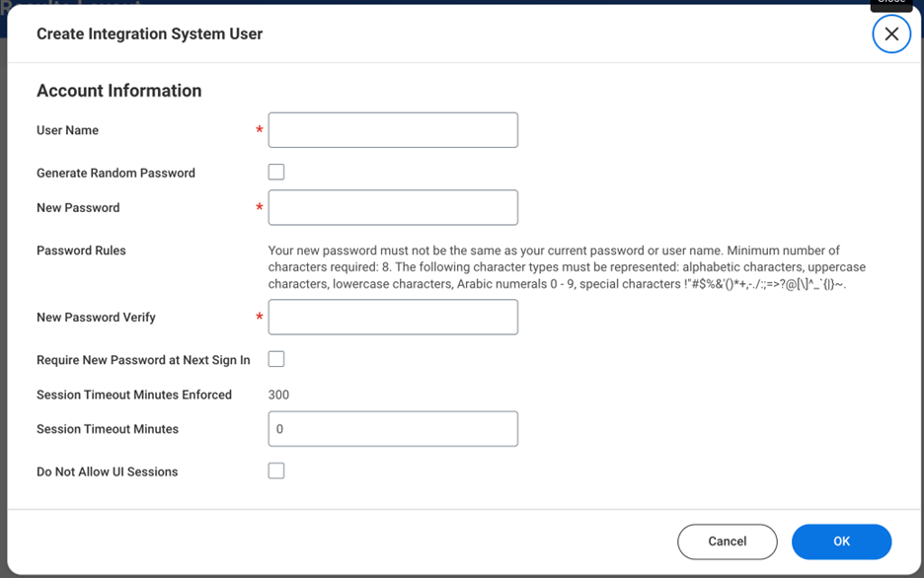This screenshot has width=924, height=578.
Task: Select the Session Timeout Minutes input field
Action: click(393, 429)
